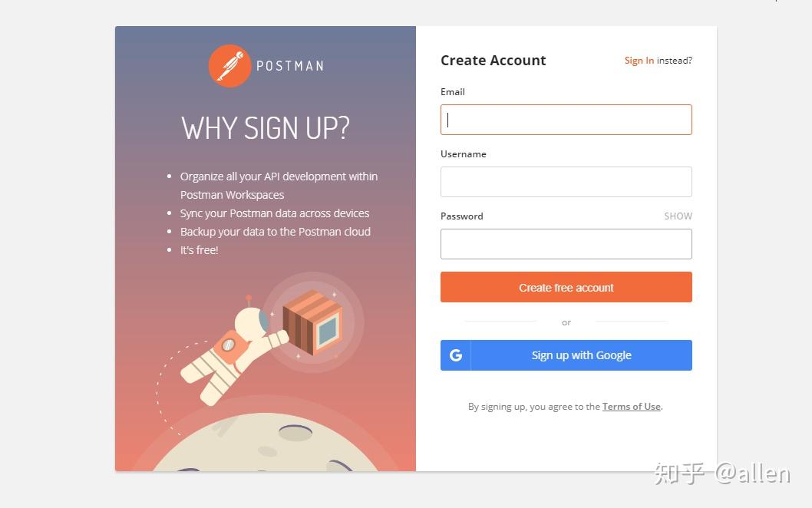The width and height of the screenshot is (812, 508).
Task: Open the Sign In link
Action: click(x=639, y=61)
